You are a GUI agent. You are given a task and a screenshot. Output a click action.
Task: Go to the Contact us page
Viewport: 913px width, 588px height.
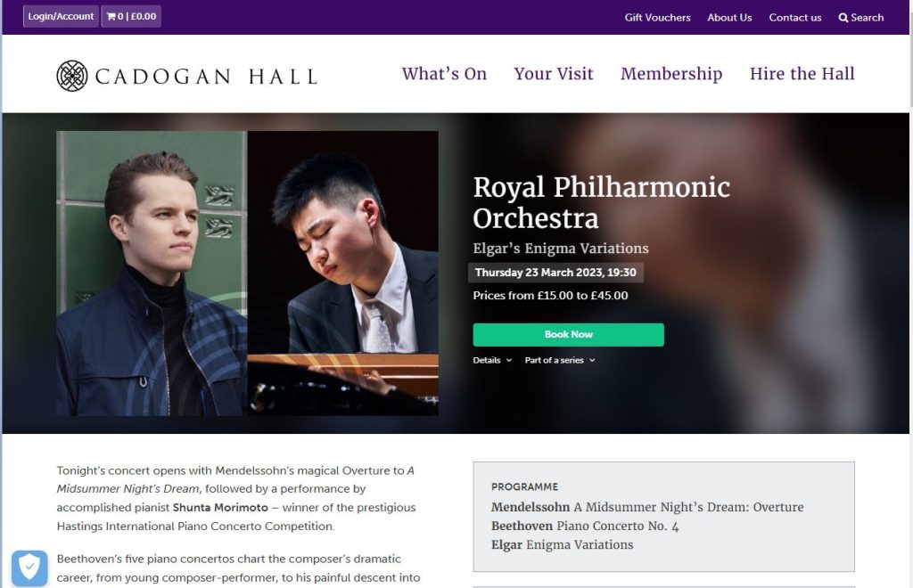pyautogui.click(x=794, y=17)
